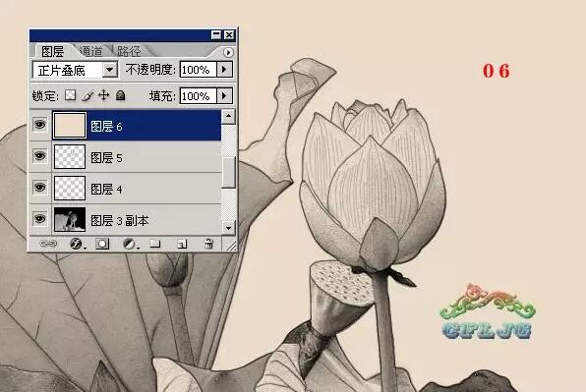
Task: Open the 正片叠底 blend mode dropdown
Action: pyautogui.click(x=110, y=70)
